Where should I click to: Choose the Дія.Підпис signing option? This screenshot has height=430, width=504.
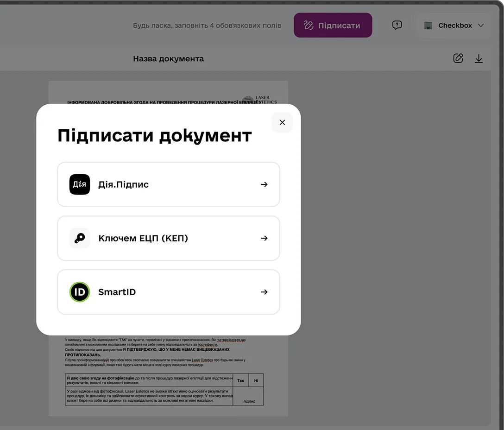[124, 184]
